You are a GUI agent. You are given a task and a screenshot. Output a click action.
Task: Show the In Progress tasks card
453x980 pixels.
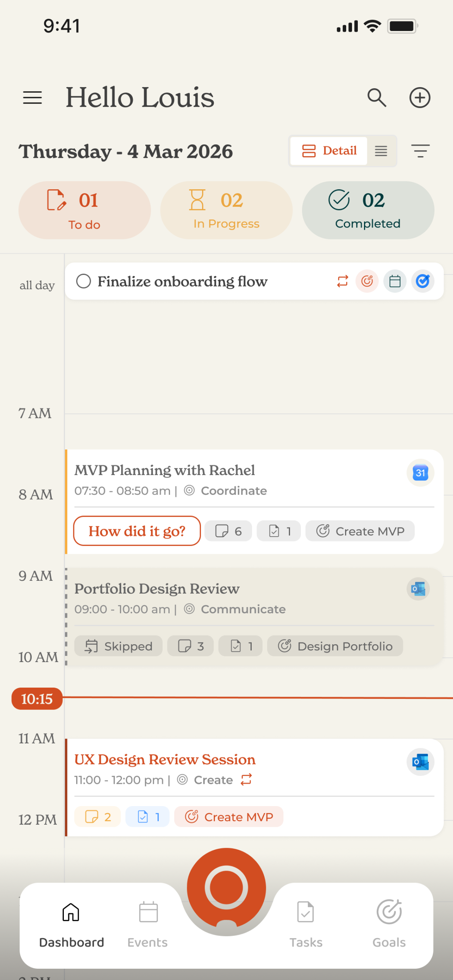226,210
